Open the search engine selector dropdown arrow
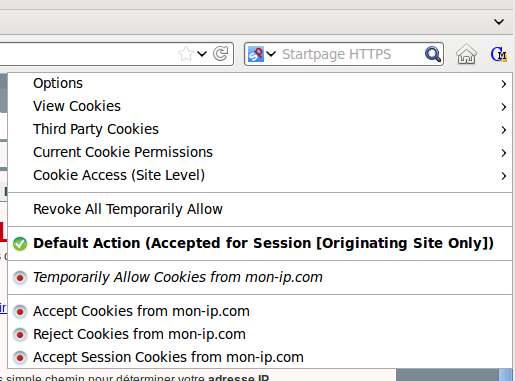The height and width of the screenshot is (381, 516). coord(271,54)
